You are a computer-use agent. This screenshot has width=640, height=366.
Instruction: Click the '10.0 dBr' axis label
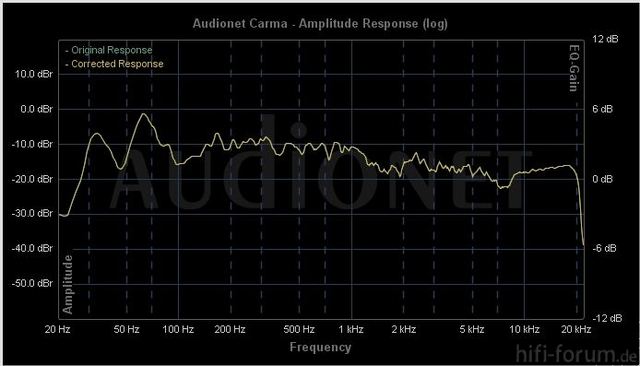click(x=33, y=74)
